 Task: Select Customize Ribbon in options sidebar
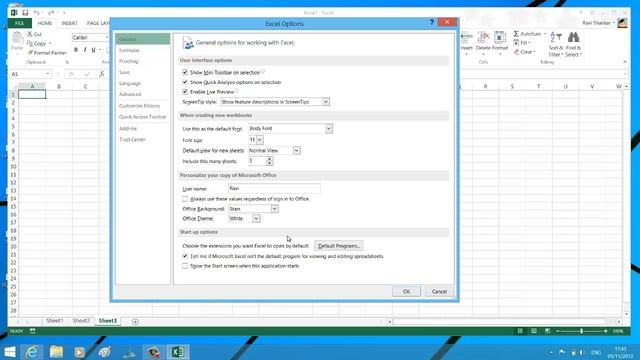(140, 106)
